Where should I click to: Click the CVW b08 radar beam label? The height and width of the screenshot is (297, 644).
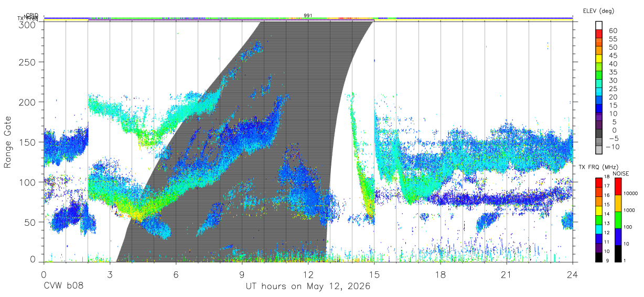tap(63, 287)
